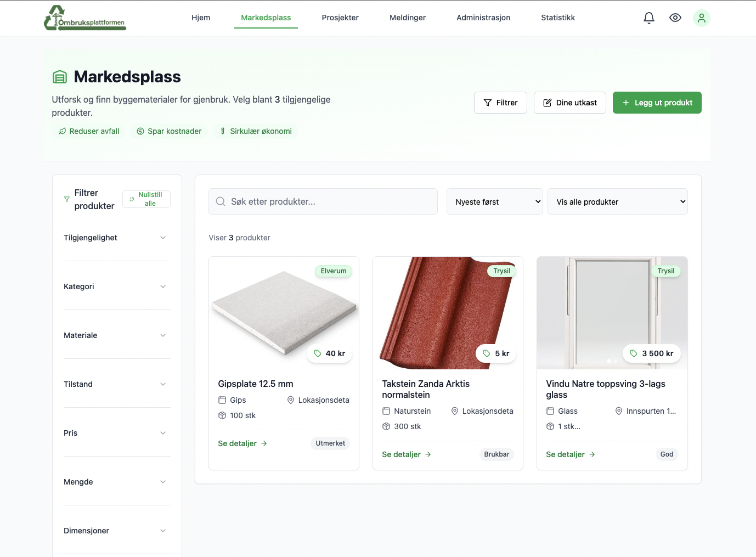Expand the Tilstand filter section
756x557 pixels.
pyautogui.click(x=117, y=384)
